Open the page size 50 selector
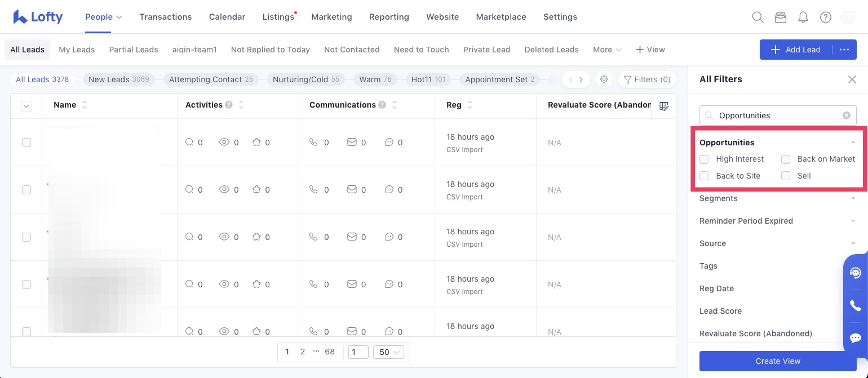The image size is (868, 378). pos(388,352)
